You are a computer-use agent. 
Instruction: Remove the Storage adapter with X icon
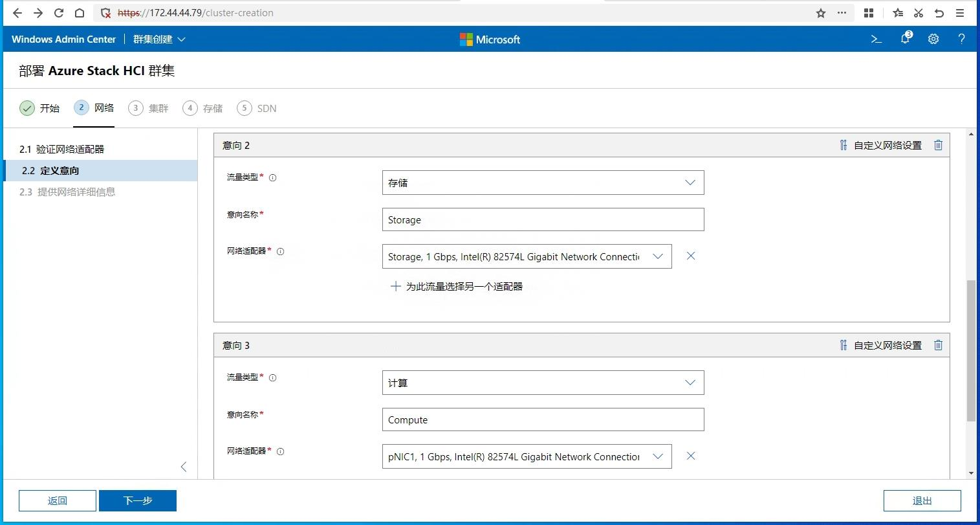click(x=691, y=256)
